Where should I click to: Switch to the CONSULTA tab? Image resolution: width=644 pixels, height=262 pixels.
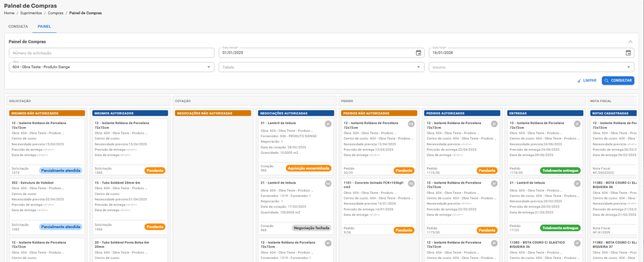[x=18, y=26]
